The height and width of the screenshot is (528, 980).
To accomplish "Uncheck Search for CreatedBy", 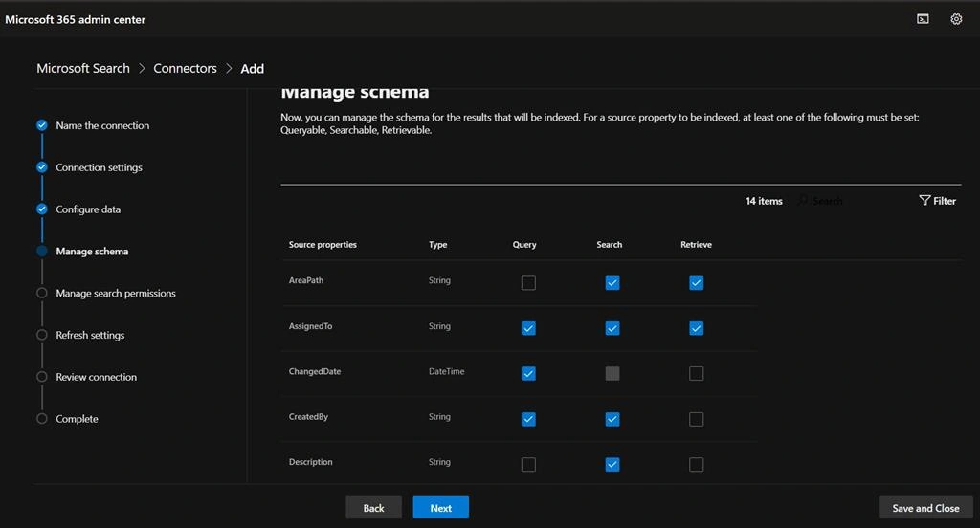I will (612, 419).
